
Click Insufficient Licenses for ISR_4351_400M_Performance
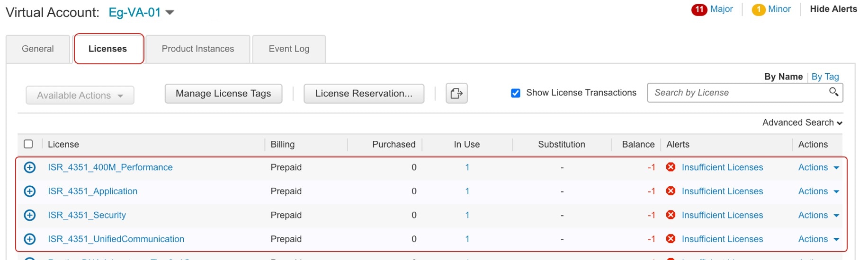[x=723, y=167]
